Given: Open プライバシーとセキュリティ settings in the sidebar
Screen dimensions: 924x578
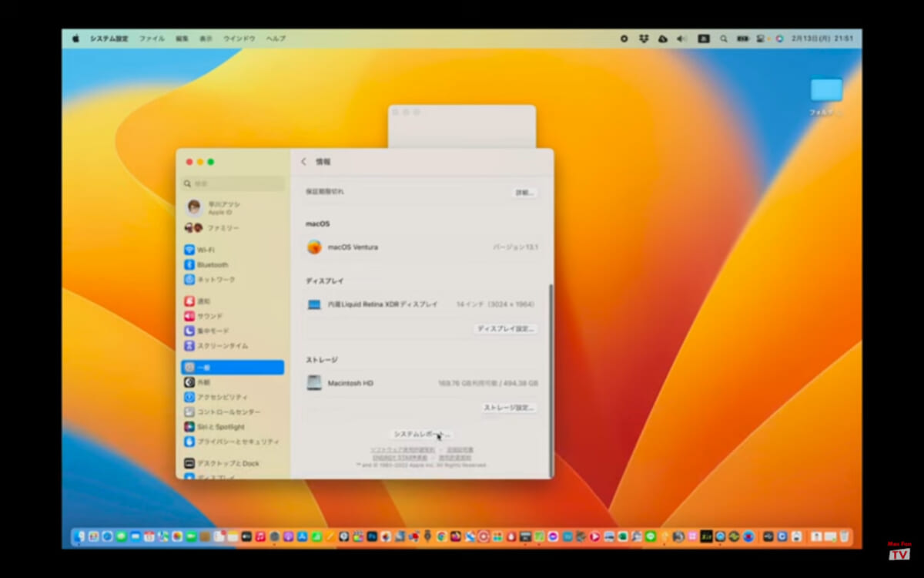Looking at the screenshot, I should click(x=233, y=442).
